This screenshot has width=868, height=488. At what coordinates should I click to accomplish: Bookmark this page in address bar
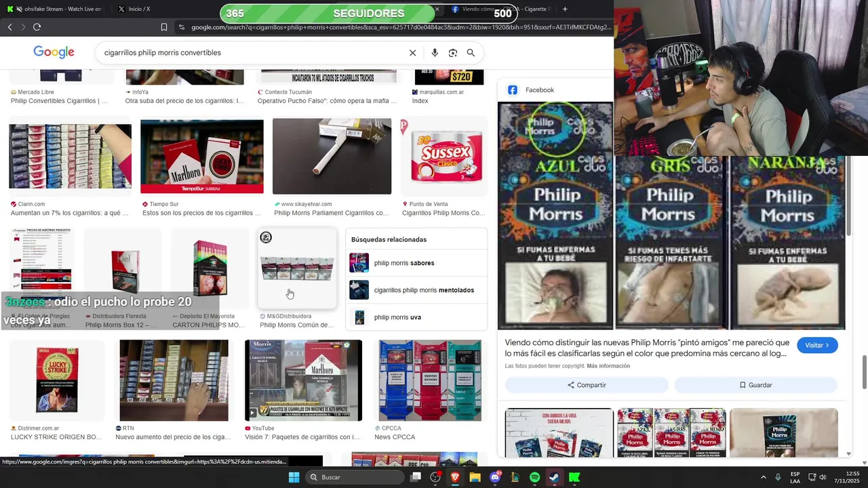click(163, 27)
